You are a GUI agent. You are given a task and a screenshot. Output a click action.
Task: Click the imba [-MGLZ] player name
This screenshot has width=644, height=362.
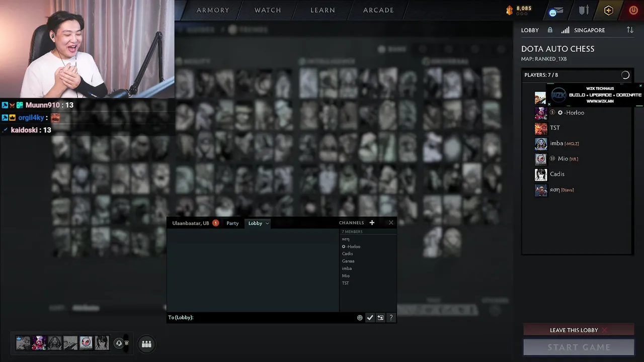pyautogui.click(x=565, y=143)
